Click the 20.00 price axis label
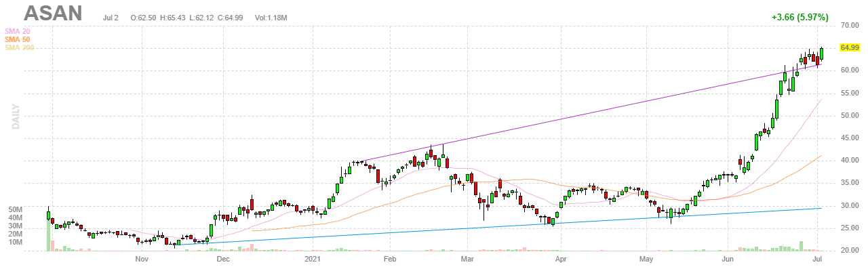The height and width of the screenshot is (271, 868). 850,251
